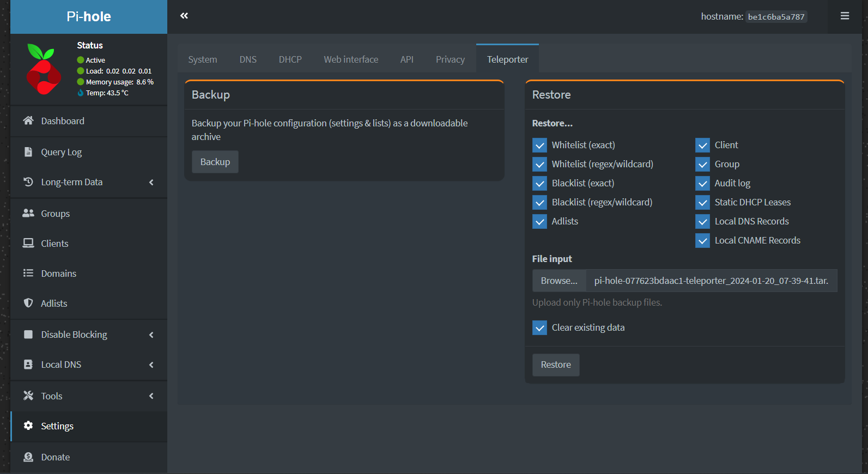This screenshot has width=868, height=474.
Task: Click the Adlists shield icon
Action: (28, 303)
